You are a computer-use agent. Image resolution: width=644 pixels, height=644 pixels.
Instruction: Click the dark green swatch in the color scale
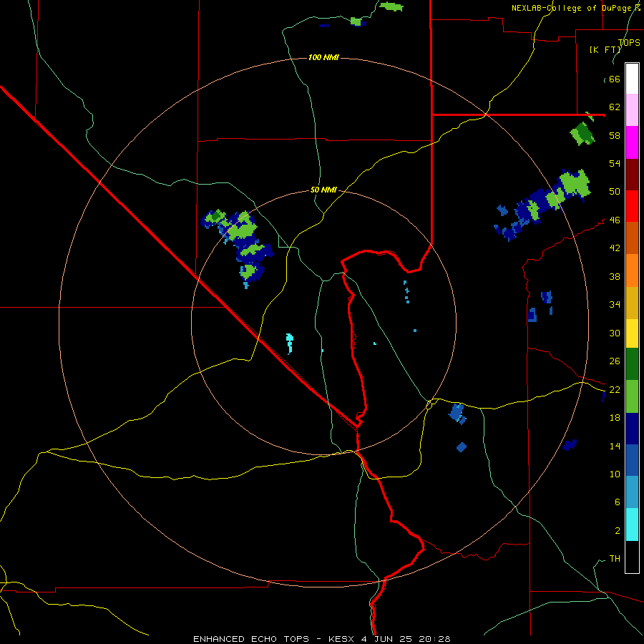click(x=632, y=364)
